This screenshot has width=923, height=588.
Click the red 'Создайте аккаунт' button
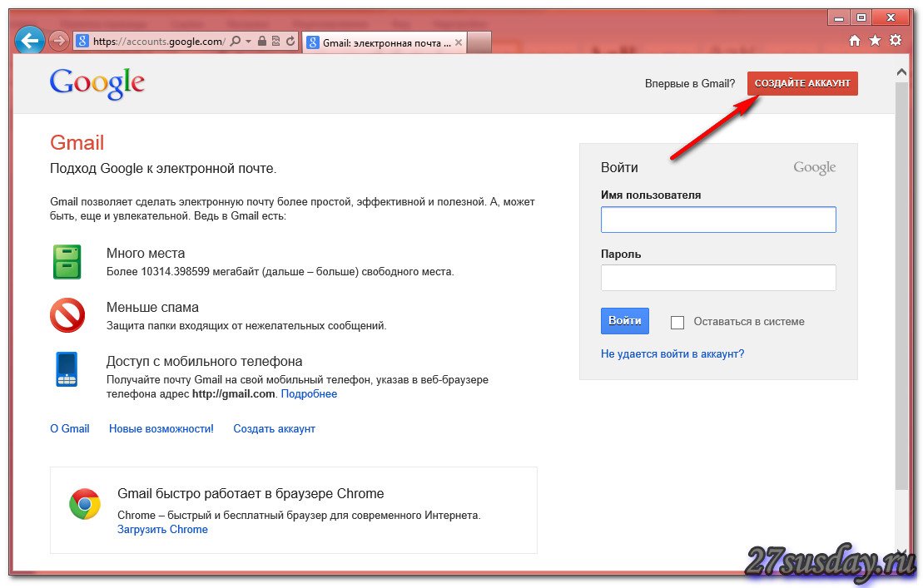tap(802, 83)
